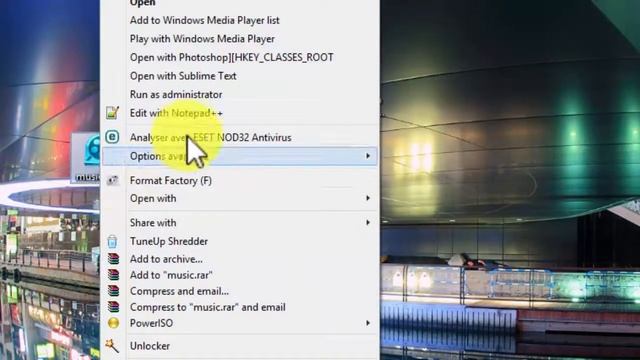Choose Analyser avec ESET NOD32 Antivirus
Screen dimensions: 640x360
click(x=211, y=138)
